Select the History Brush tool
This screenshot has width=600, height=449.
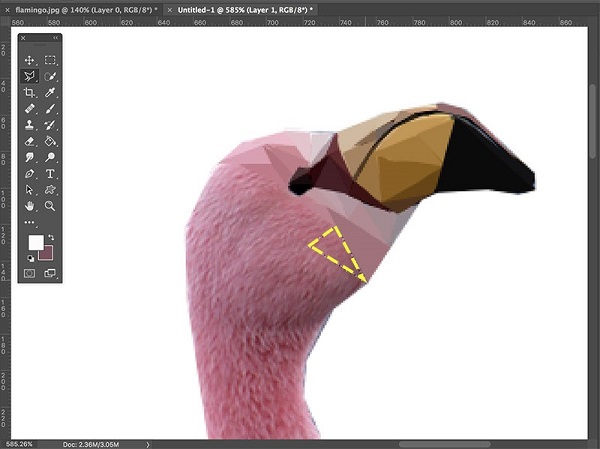pyautogui.click(x=50, y=125)
